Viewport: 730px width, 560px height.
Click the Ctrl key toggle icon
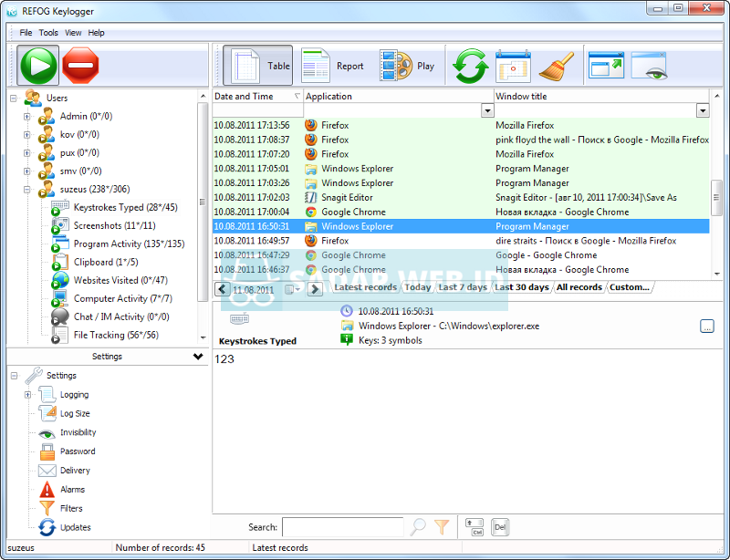pos(474,527)
